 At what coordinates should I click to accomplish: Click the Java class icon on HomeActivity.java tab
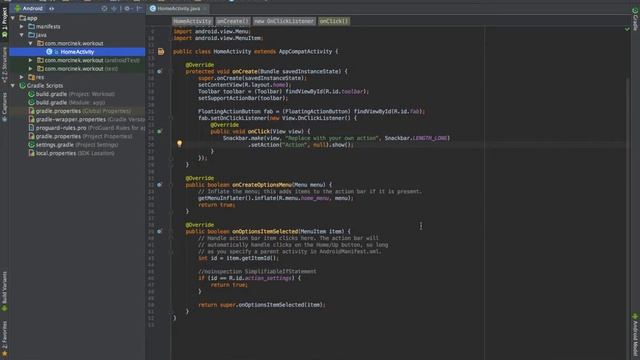153,9
